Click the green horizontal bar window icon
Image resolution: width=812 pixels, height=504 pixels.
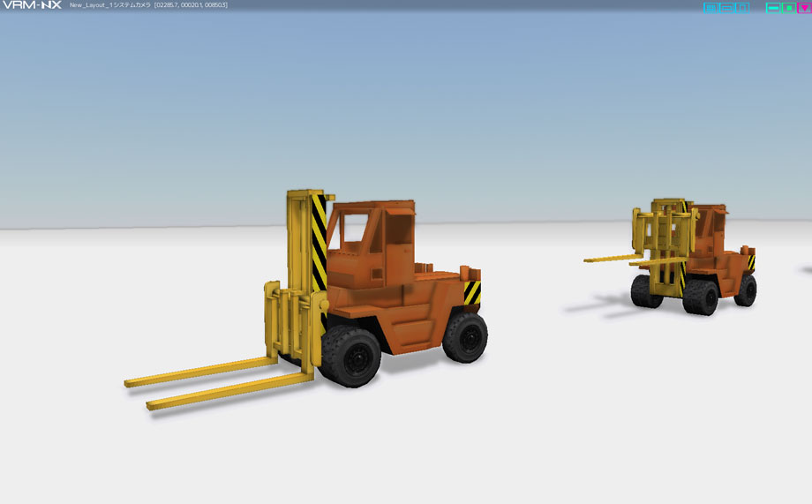coord(773,8)
